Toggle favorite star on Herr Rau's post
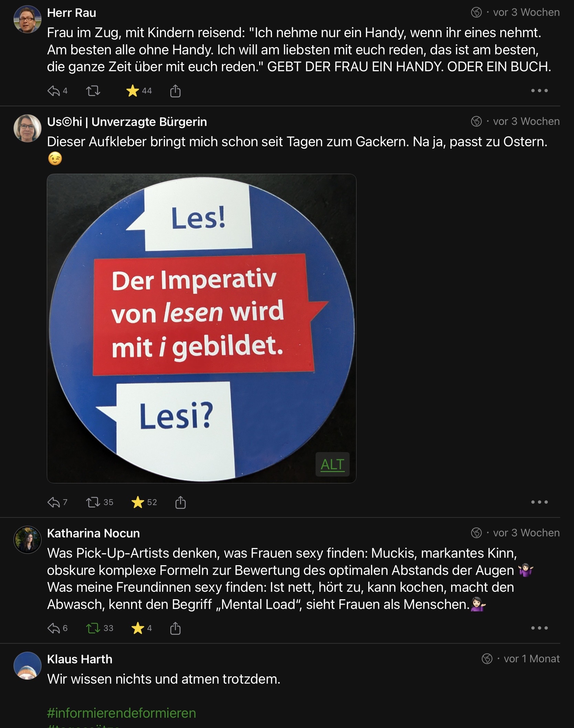This screenshot has width=574, height=728. [132, 91]
